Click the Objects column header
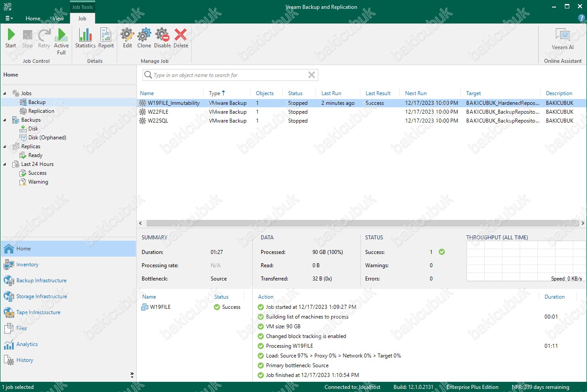The height and width of the screenshot is (392, 587). (x=265, y=93)
